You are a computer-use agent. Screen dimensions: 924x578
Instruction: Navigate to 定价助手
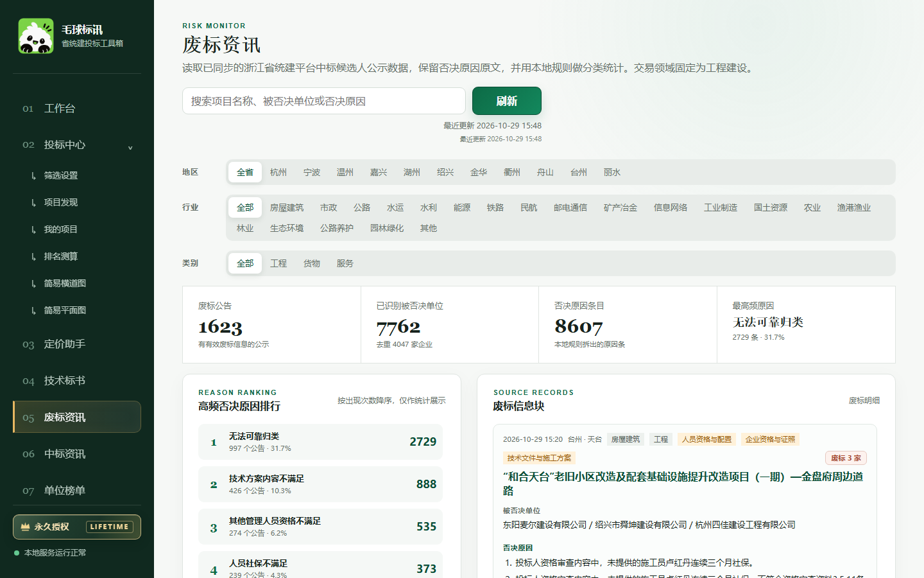[x=77, y=344]
